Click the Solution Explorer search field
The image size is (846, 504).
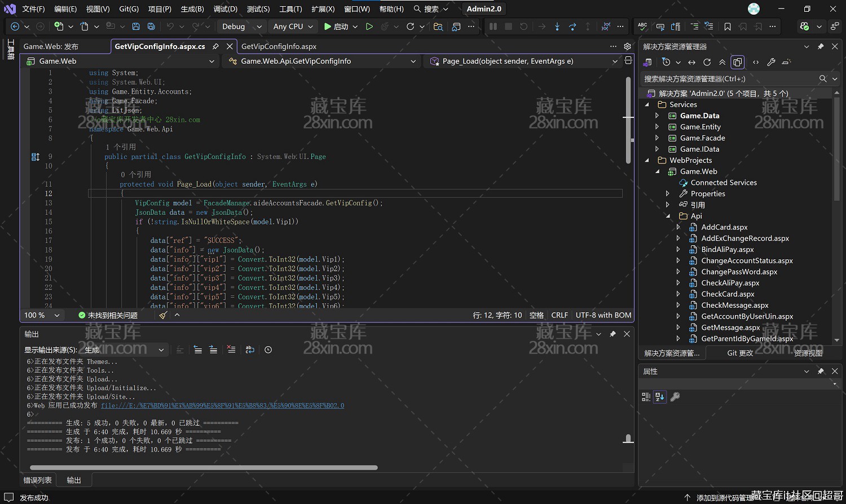pos(728,79)
